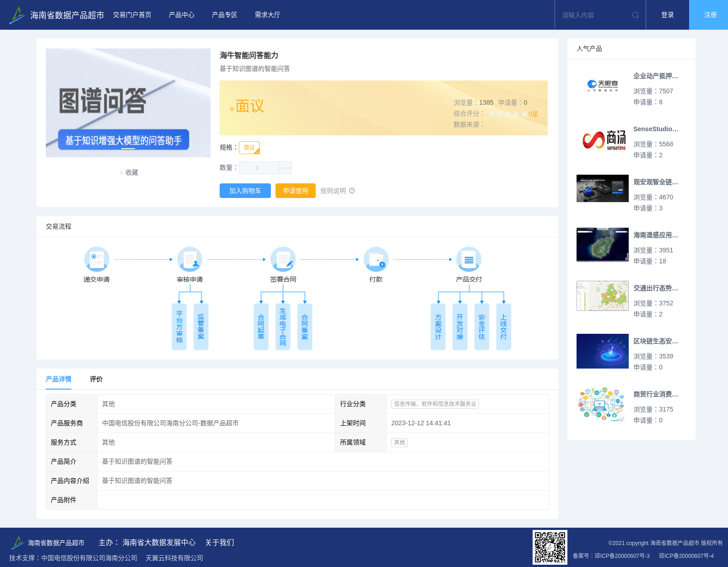Open SenseStudio... product title
The image size is (728, 567).
(x=656, y=129)
